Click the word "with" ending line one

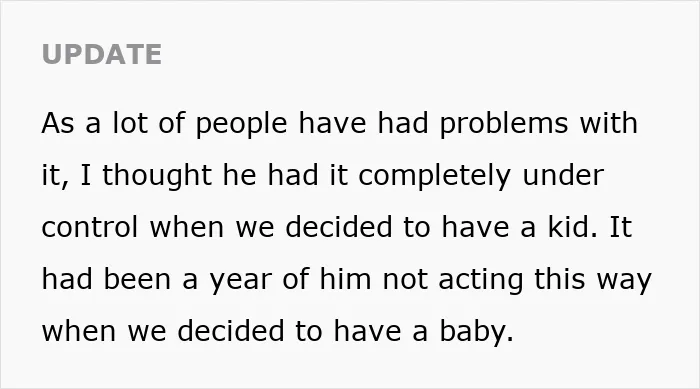[609, 123]
